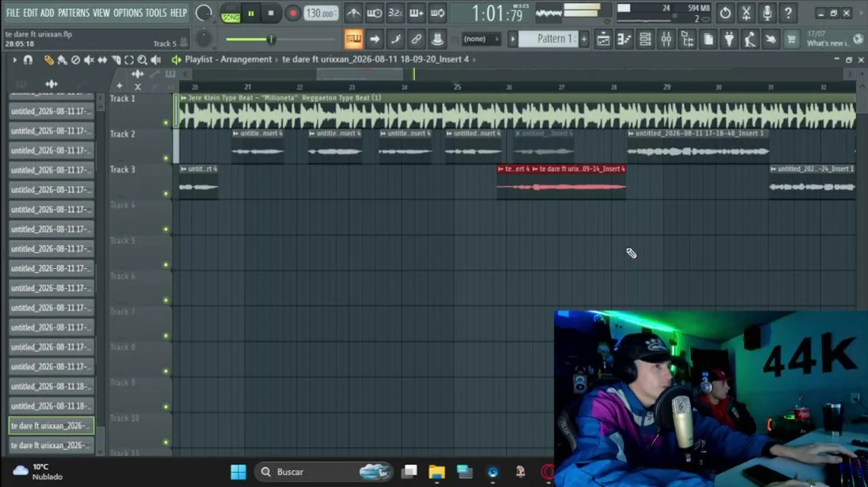The width and height of the screenshot is (868, 487).
Task: Toggle the playlist magnet snap button
Action: click(x=28, y=60)
